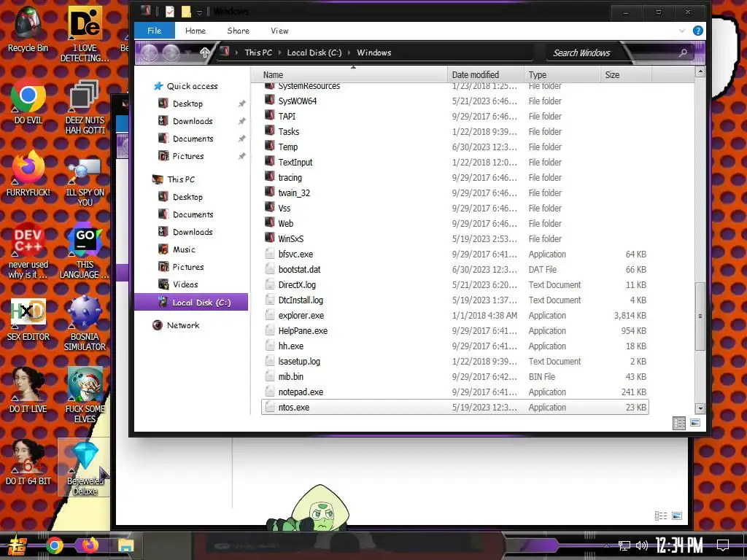This screenshot has height=560, width=747.
Task: Select Local Disk (C:) in navigation pane
Action: click(x=191, y=303)
